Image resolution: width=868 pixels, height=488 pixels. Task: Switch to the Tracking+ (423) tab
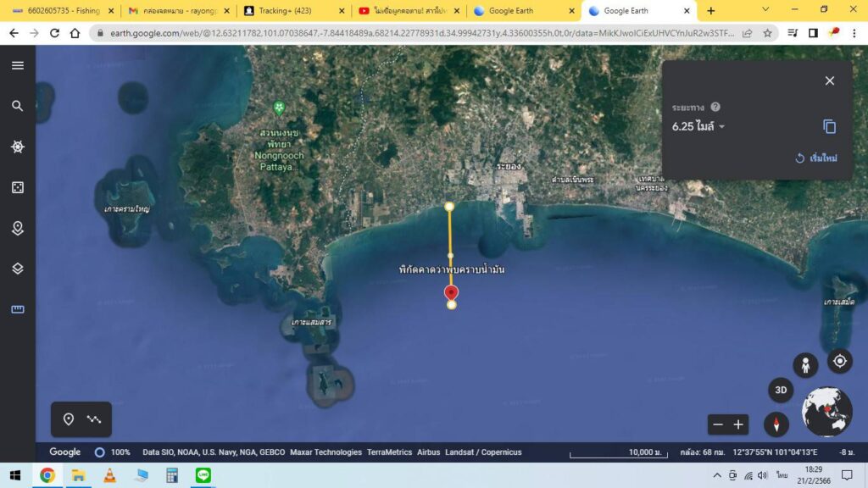[291, 11]
